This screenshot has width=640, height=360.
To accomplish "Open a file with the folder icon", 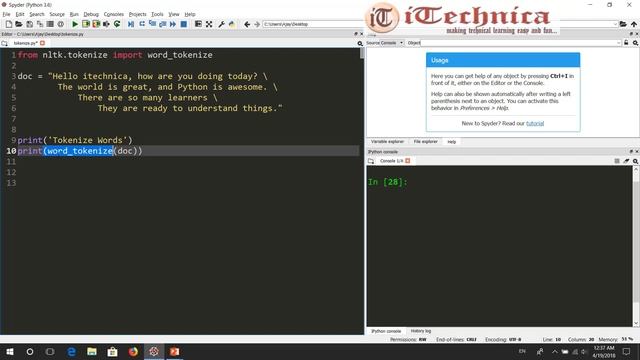I will [19, 24].
